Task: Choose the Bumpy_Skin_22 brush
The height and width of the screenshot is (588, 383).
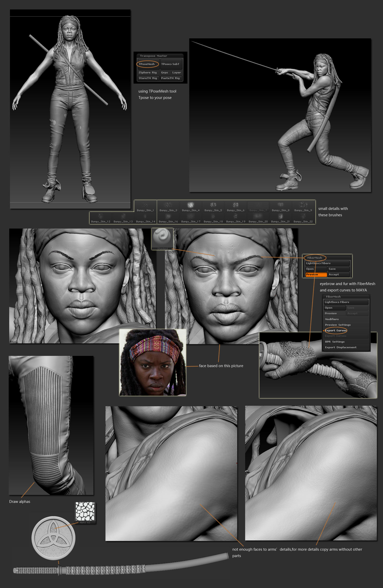Action: pyautogui.click(x=303, y=218)
